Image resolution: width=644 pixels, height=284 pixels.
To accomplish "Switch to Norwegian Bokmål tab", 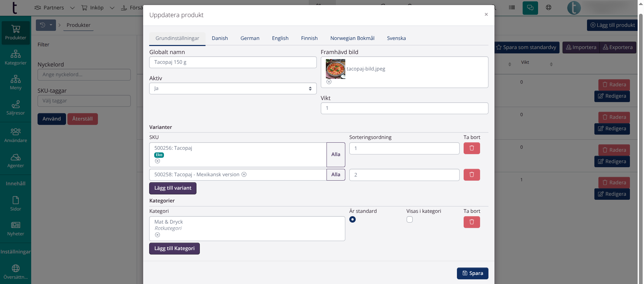I will coord(352,38).
